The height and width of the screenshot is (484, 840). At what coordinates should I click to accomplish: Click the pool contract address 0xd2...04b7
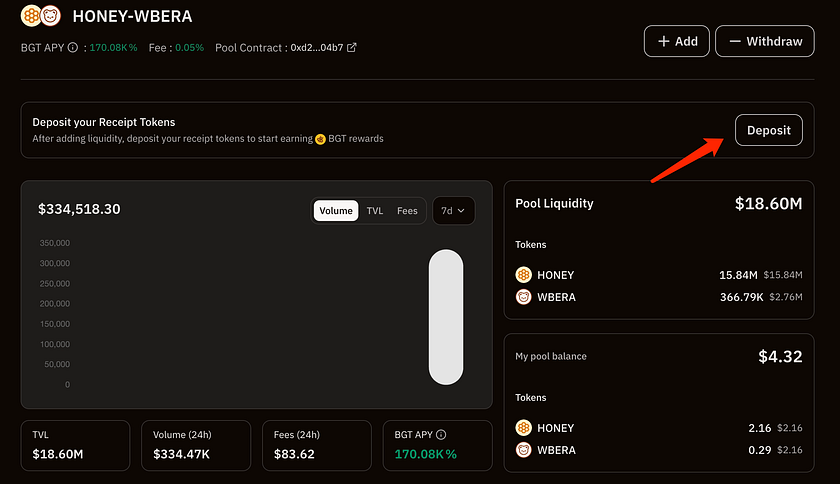click(x=316, y=47)
